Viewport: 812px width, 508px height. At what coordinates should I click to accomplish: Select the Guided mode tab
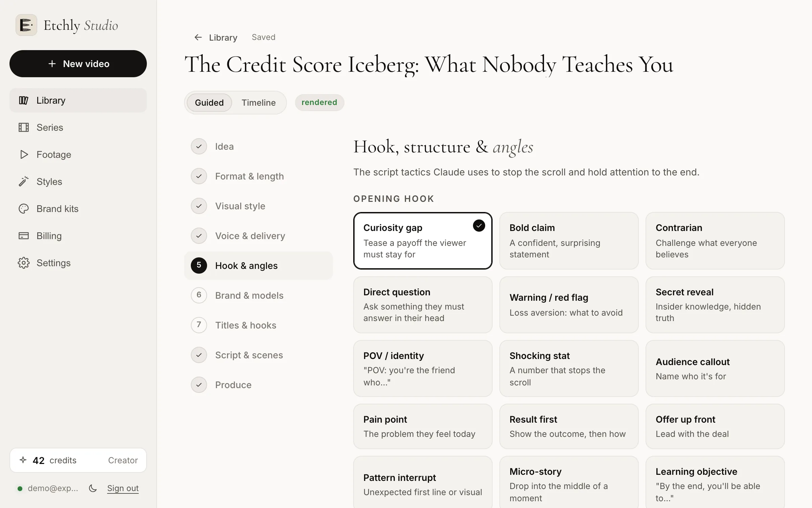pyautogui.click(x=209, y=103)
